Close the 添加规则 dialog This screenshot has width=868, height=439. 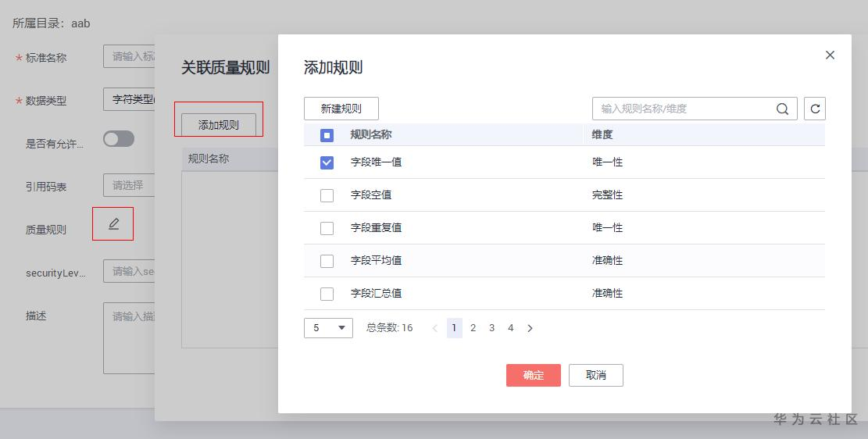click(830, 55)
